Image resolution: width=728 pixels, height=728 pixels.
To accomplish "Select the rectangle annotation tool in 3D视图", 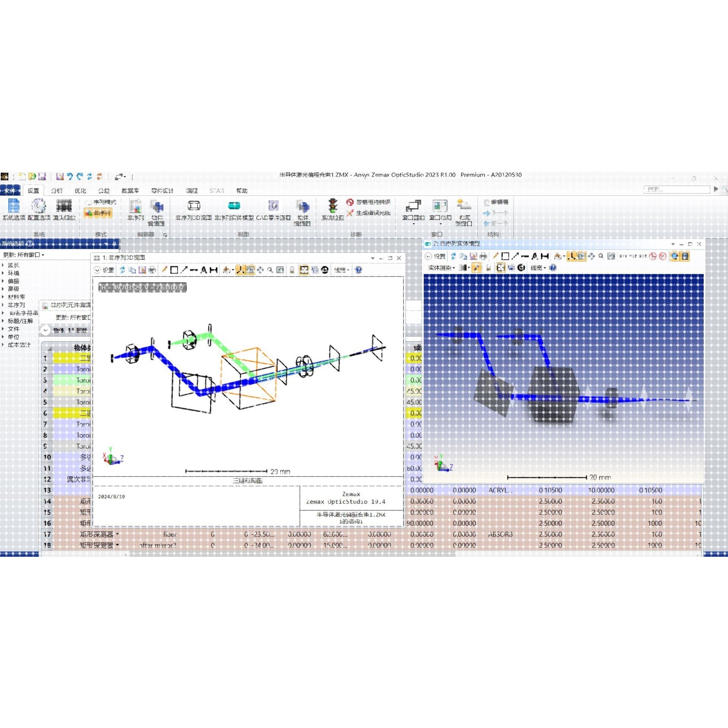I will (x=174, y=270).
